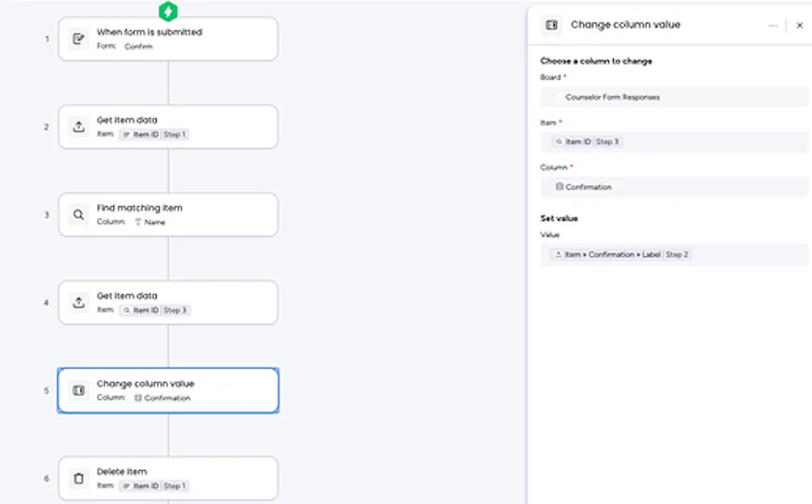Open the three-dots menu in panel header
The width and height of the screenshot is (812, 504).
[x=773, y=25]
